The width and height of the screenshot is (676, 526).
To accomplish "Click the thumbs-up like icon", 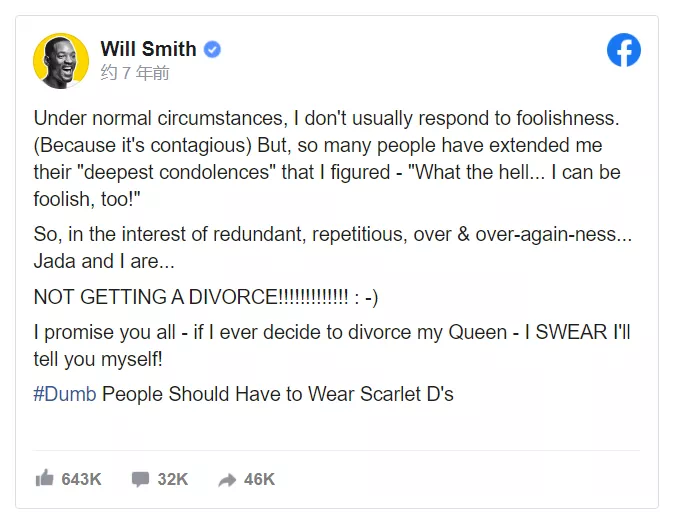I will (44, 478).
